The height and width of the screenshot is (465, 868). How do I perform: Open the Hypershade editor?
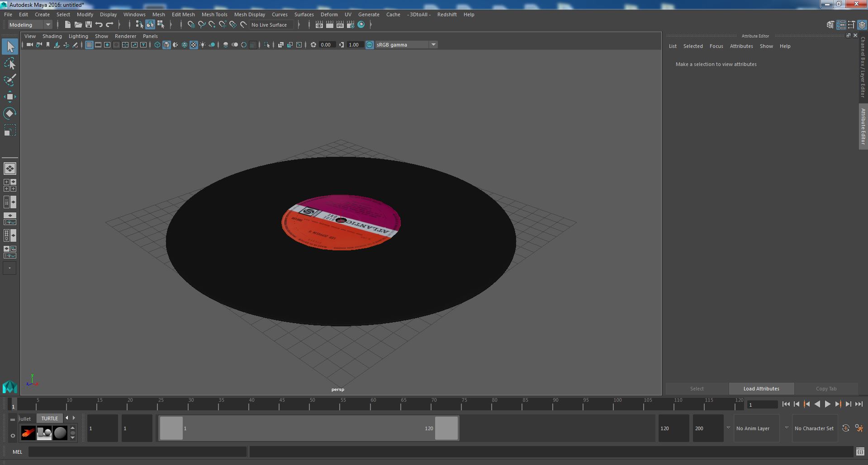(x=361, y=25)
